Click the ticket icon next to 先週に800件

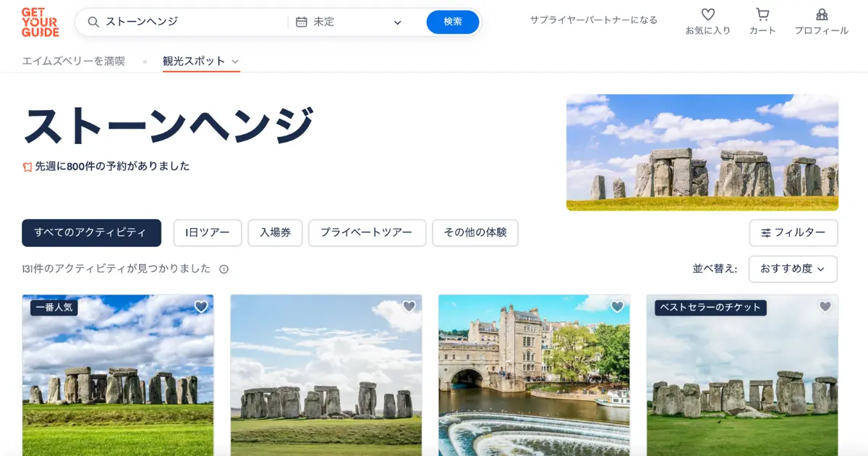point(27,166)
